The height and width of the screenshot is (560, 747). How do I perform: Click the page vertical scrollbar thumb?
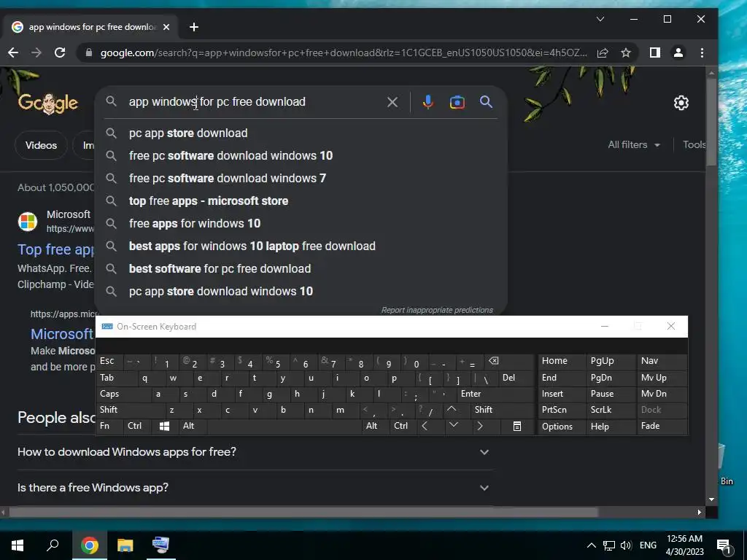click(x=711, y=122)
